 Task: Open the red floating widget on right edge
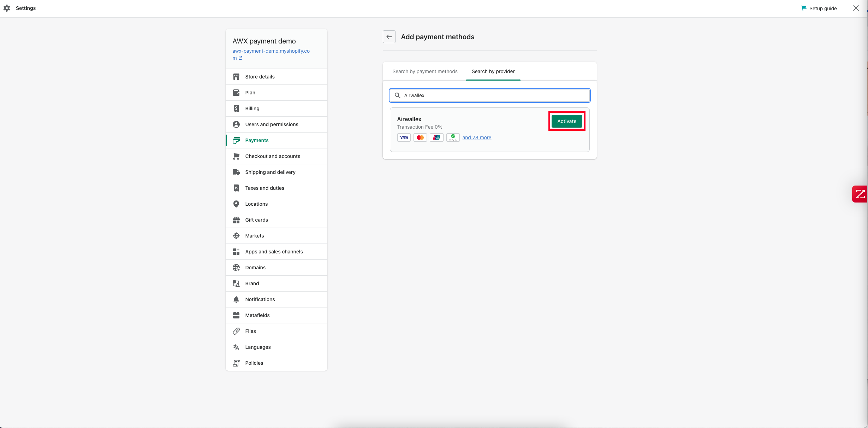point(860,194)
